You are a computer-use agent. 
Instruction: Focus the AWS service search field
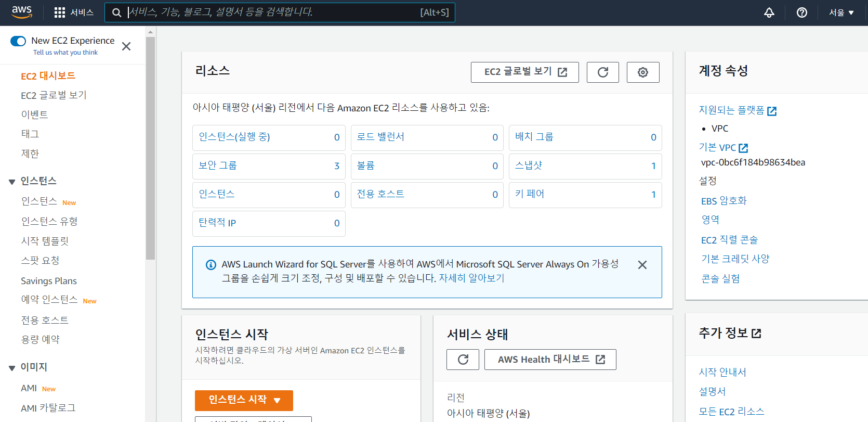(280, 12)
